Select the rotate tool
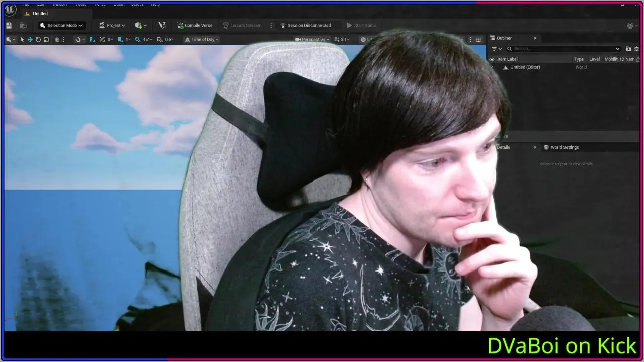The image size is (644, 362). point(38,39)
